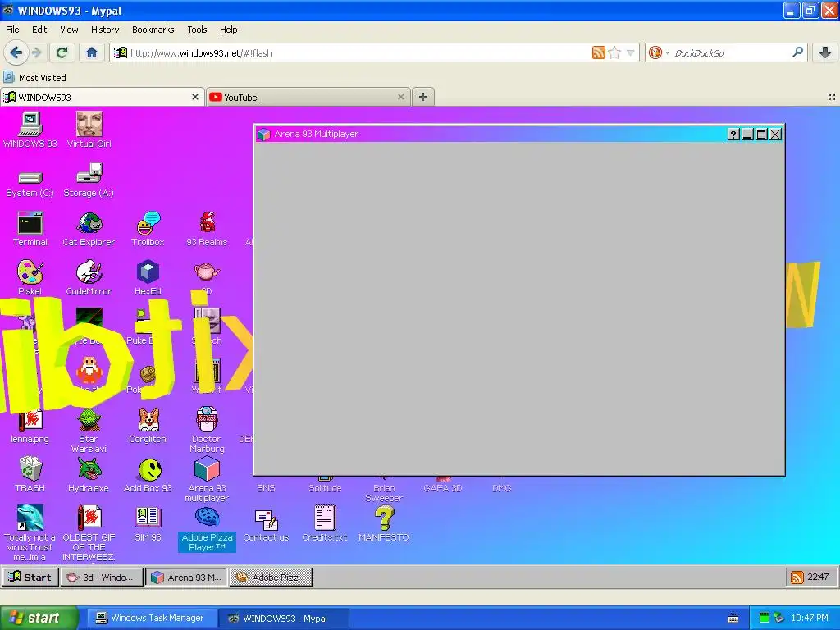Open the Most Visited bookmarks folder
This screenshot has width=840, height=630.
[x=34, y=78]
